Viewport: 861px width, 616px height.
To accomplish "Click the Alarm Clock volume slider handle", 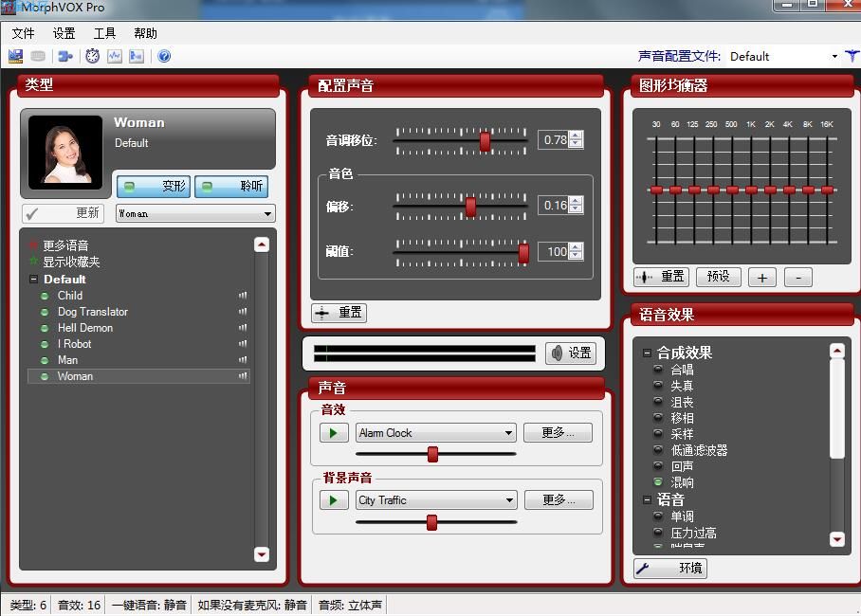I will [432, 454].
